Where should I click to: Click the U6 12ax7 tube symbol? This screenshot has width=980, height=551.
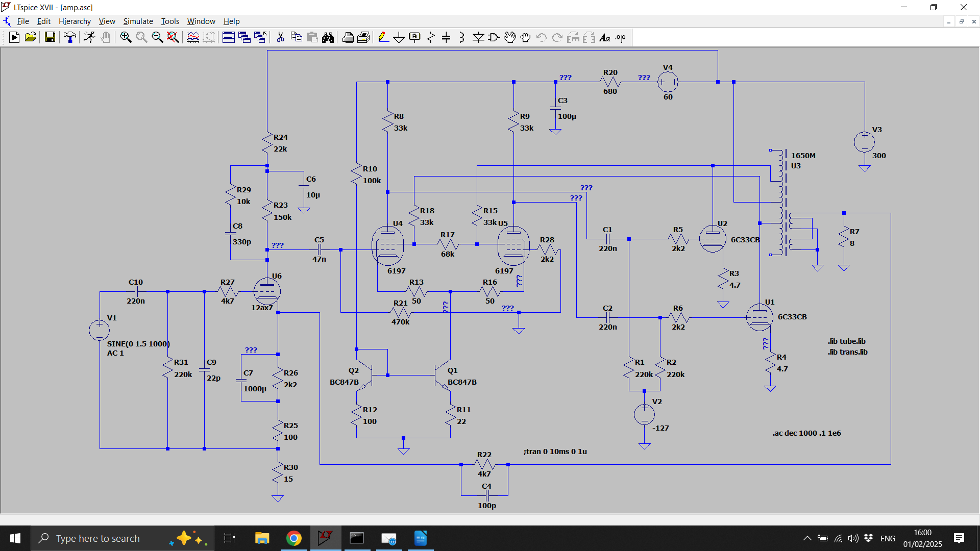pyautogui.click(x=267, y=291)
